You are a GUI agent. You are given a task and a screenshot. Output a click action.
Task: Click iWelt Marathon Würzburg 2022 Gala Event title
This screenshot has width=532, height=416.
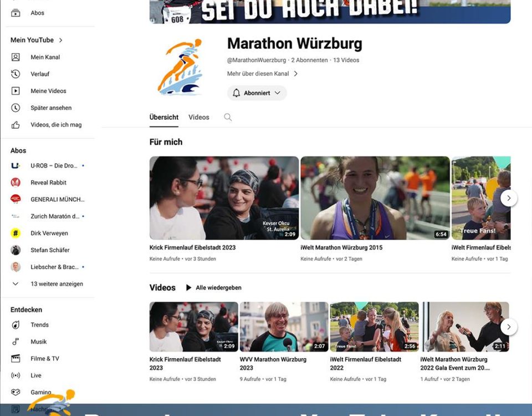click(x=455, y=363)
